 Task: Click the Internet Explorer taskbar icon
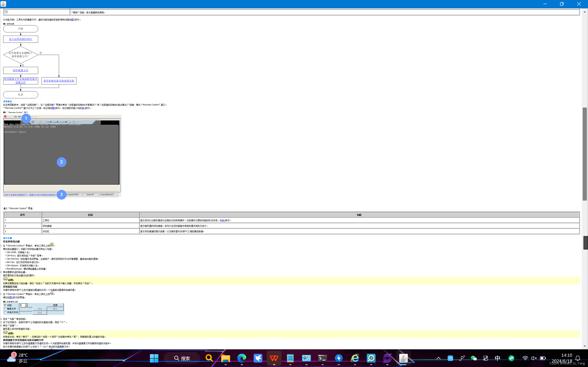pyautogui.click(x=355, y=358)
